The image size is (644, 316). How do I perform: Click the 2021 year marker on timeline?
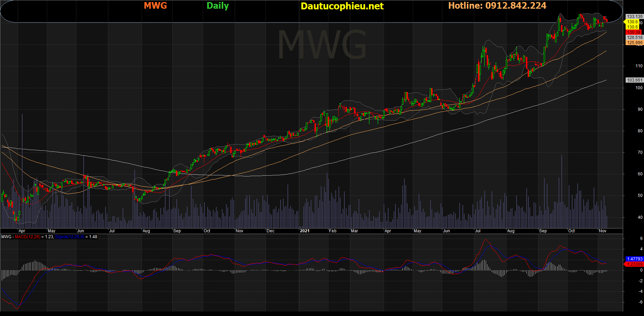coord(304,231)
